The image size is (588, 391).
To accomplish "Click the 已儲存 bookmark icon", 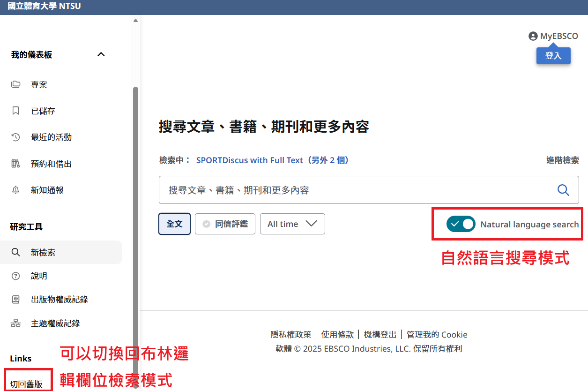I will point(16,111).
